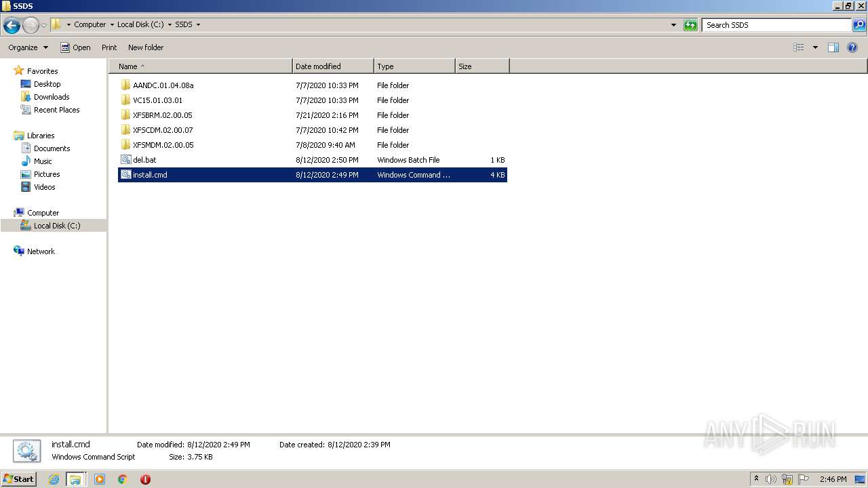The width and height of the screenshot is (868, 488).
Task: Click the Change your view icon
Action: [x=799, y=47]
